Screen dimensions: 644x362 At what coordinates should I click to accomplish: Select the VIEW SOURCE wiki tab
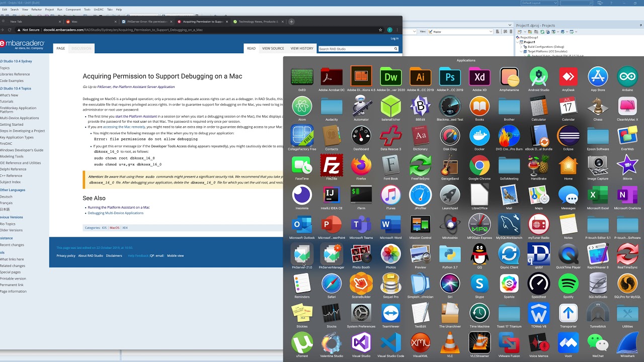pyautogui.click(x=273, y=48)
